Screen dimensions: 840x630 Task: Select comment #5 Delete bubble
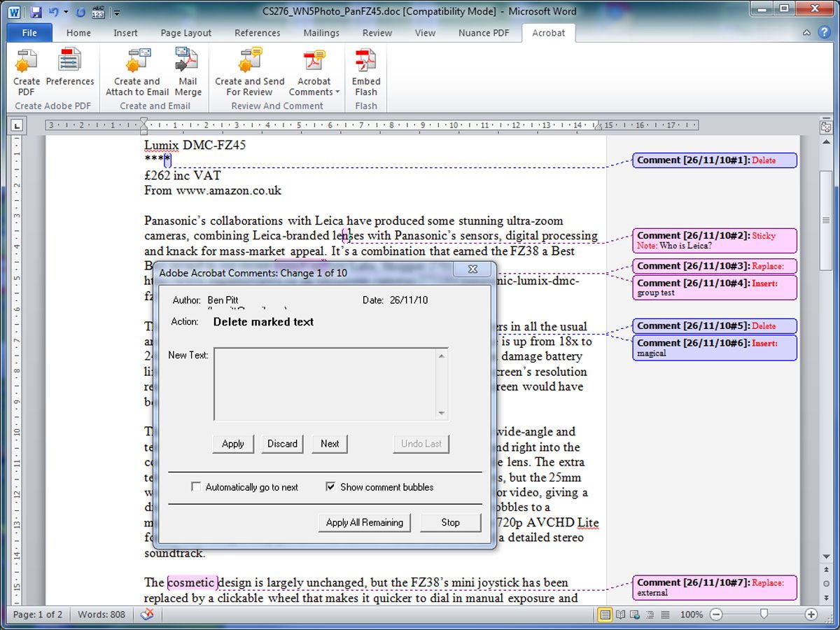pos(715,325)
